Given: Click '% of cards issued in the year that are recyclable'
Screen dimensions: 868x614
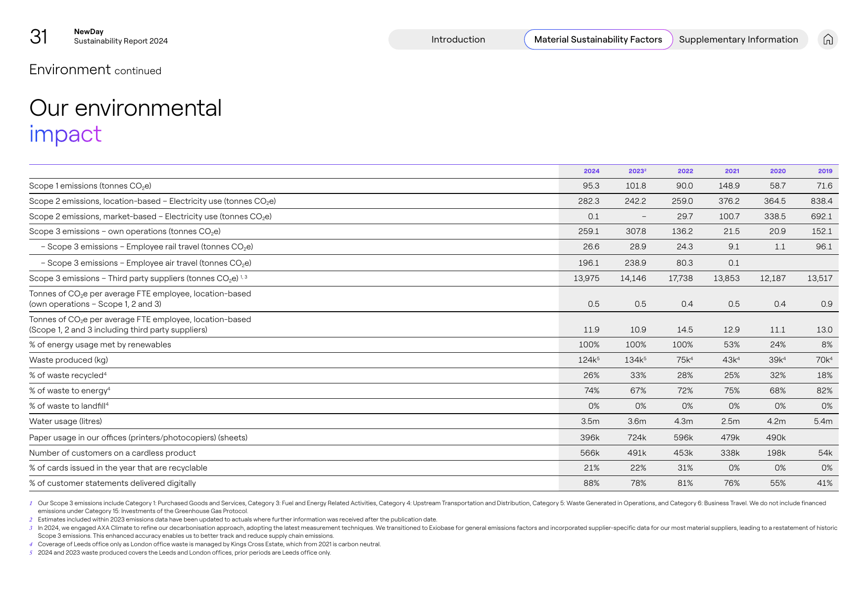Looking at the screenshot, I should tap(118, 468).
